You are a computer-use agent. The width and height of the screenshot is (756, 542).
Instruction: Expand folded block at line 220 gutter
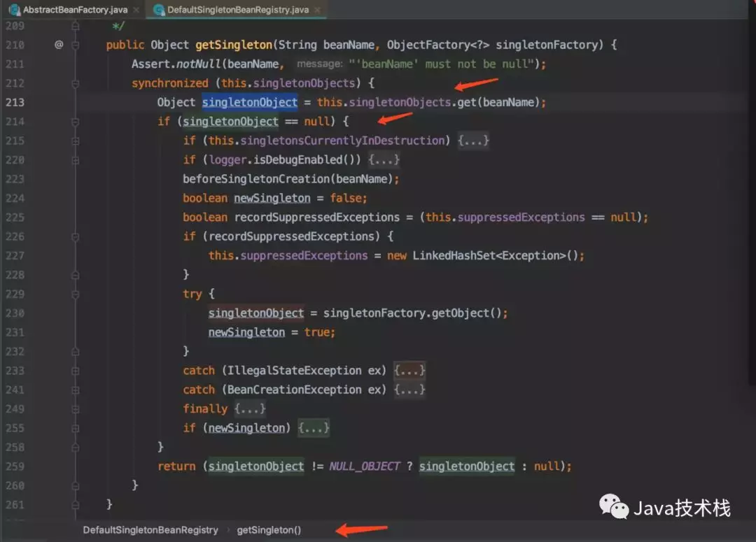click(x=75, y=160)
